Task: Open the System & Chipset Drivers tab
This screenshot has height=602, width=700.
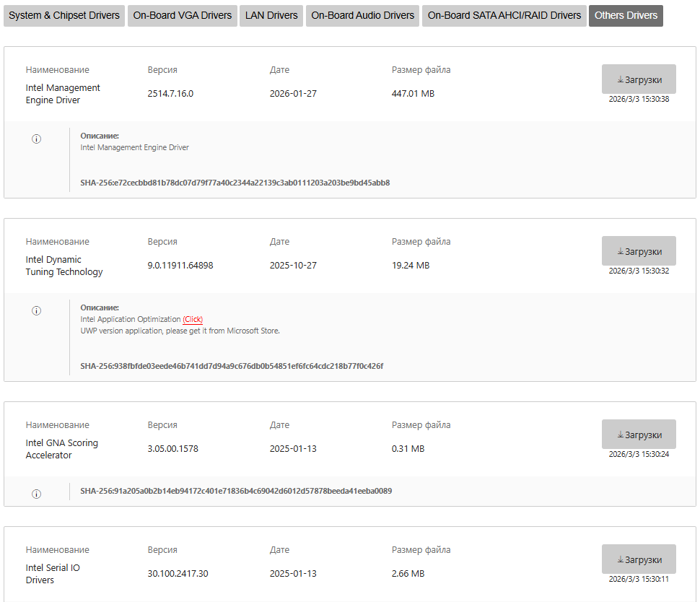Action: [64, 16]
